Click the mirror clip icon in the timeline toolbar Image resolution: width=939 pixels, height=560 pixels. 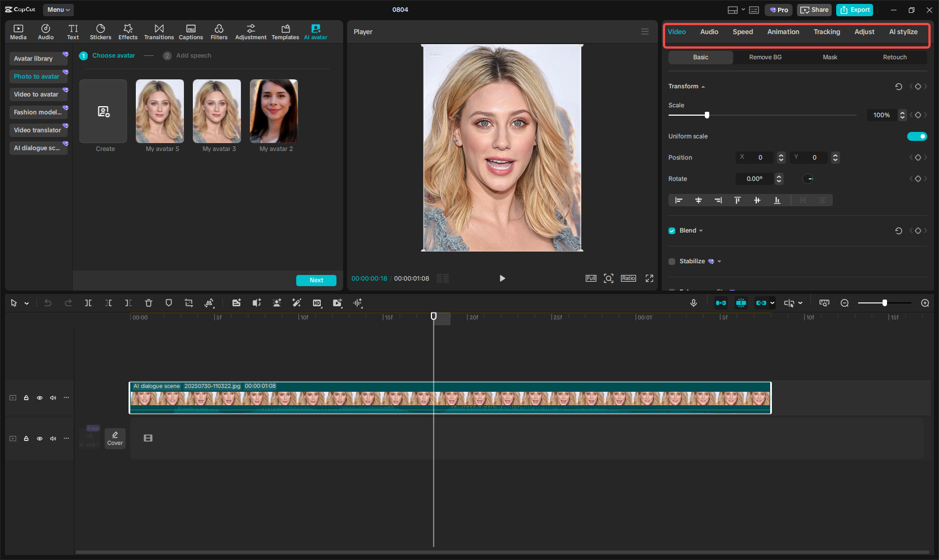pos(209,303)
